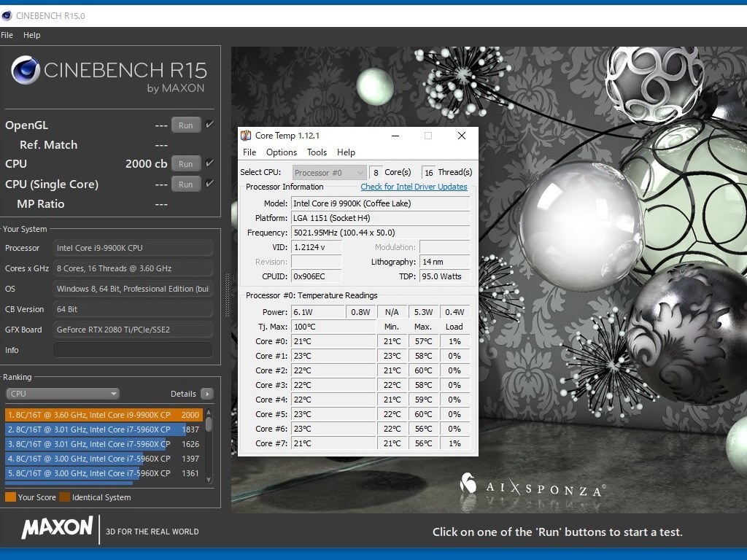
Task: Toggle the CPU test checkbox
Action: coord(209,163)
